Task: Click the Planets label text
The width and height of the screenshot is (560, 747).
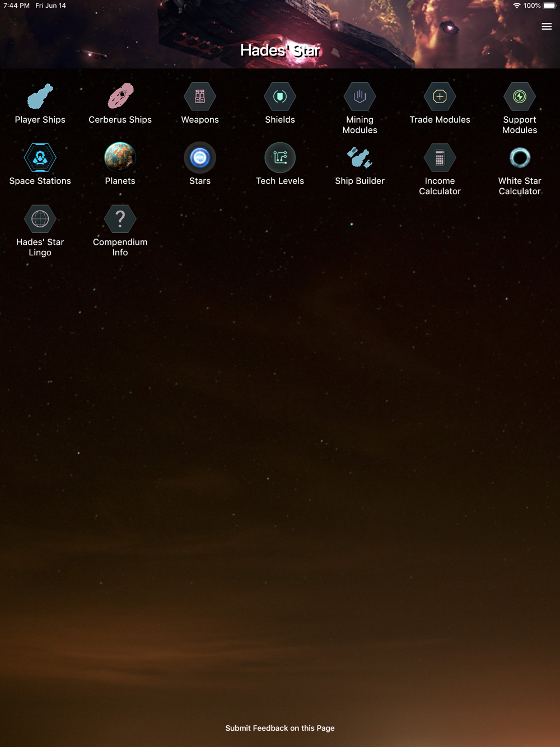Action: click(x=120, y=181)
